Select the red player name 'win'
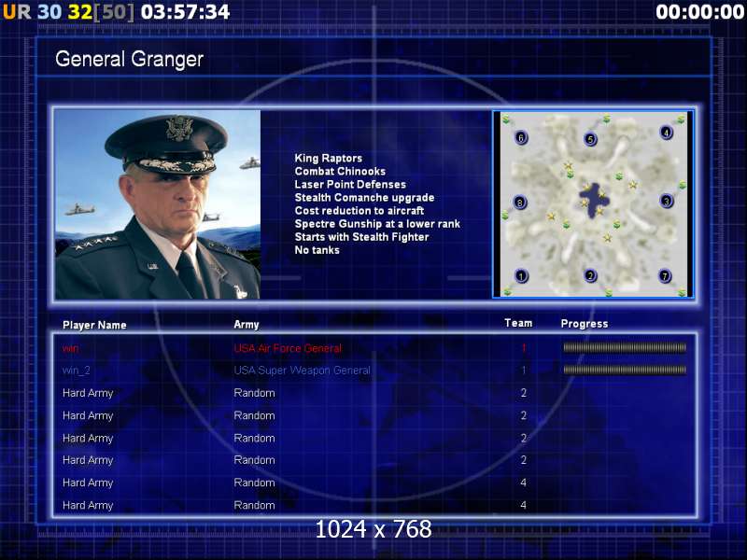This screenshot has width=747, height=560. [71, 348]
